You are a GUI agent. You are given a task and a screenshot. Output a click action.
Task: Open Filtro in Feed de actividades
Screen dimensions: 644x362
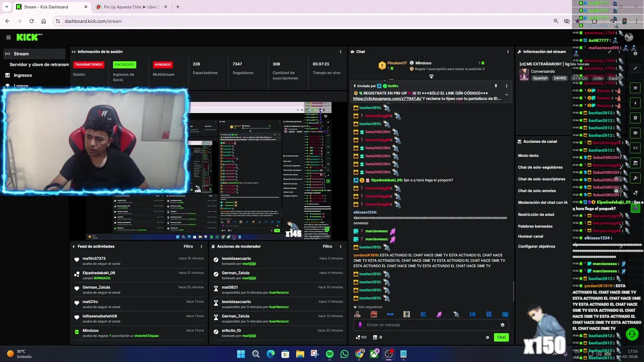[x=188, y=246]
